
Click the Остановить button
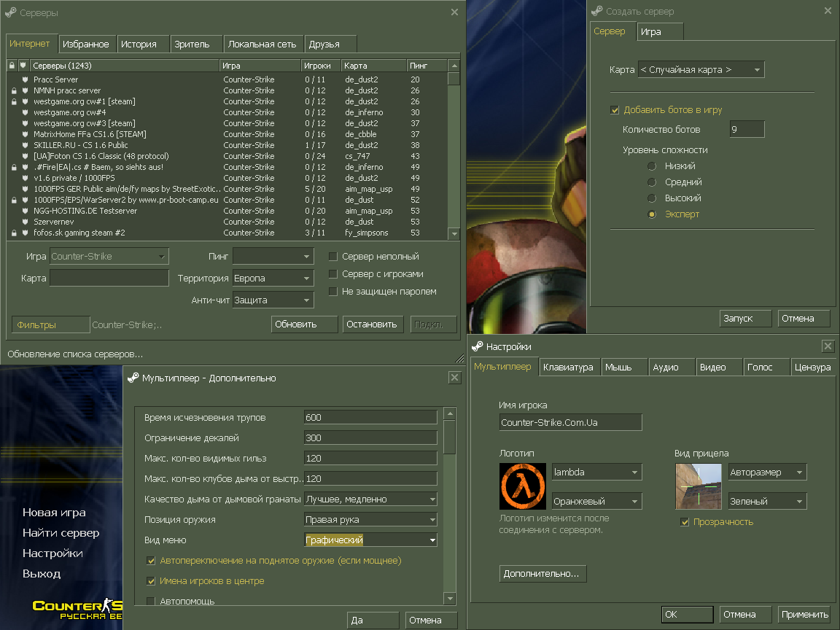click(373, 324)
